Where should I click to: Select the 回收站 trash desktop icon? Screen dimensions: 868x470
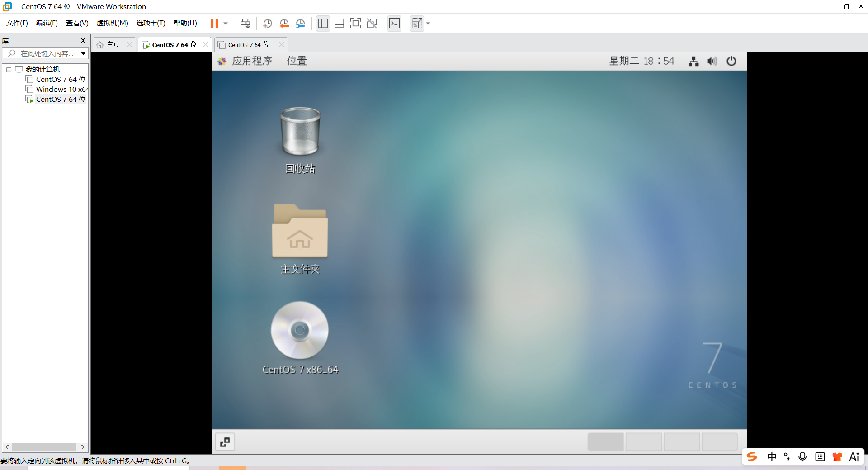coord(300,140)
